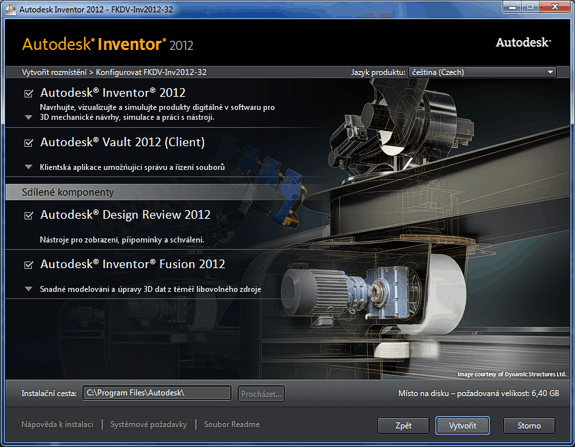Minimize the installer window
Image resolution: width=575 pixels, height=447 pixels.
513,7
